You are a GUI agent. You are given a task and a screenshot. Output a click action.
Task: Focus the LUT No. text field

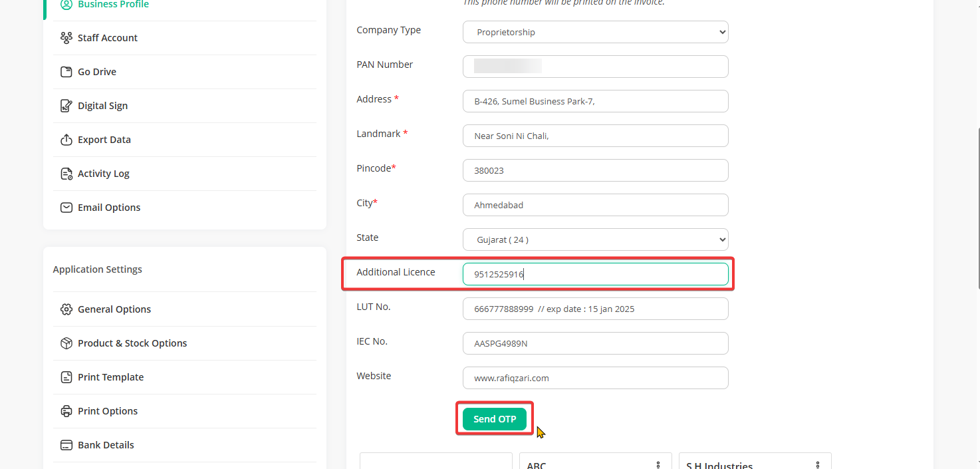pyautogui.click(x=595, y=309)
